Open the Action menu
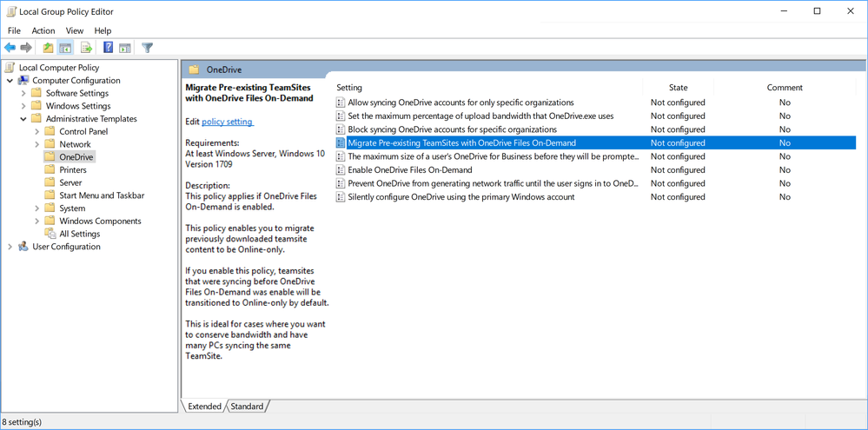The image size is (868, 430). pos(43,31)
